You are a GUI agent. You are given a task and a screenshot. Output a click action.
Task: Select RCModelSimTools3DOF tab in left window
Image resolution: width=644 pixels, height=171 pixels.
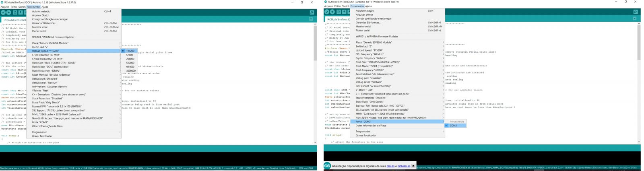tap(14, 20)
